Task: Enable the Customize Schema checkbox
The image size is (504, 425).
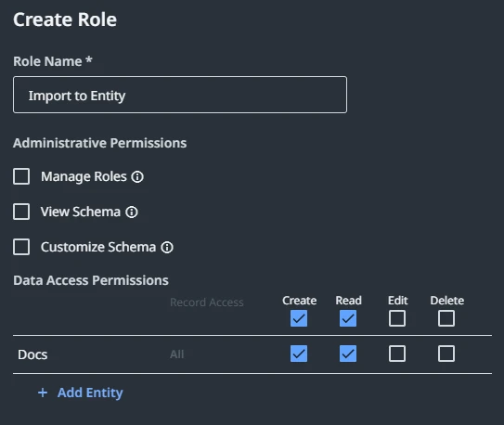Action: pos(21,247)
